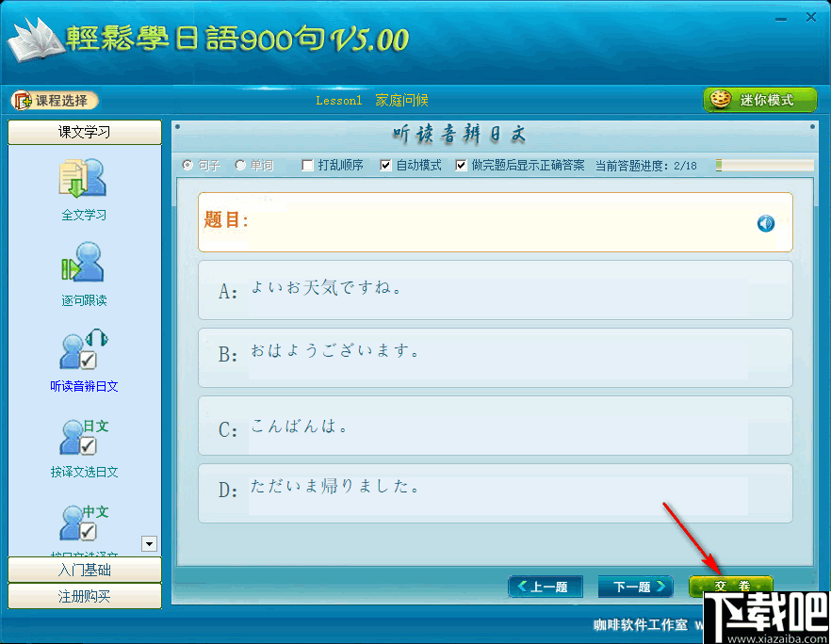Enable the 打乱顺序 shuffle checkbox
831x644 pixels.
coord(306,164)
